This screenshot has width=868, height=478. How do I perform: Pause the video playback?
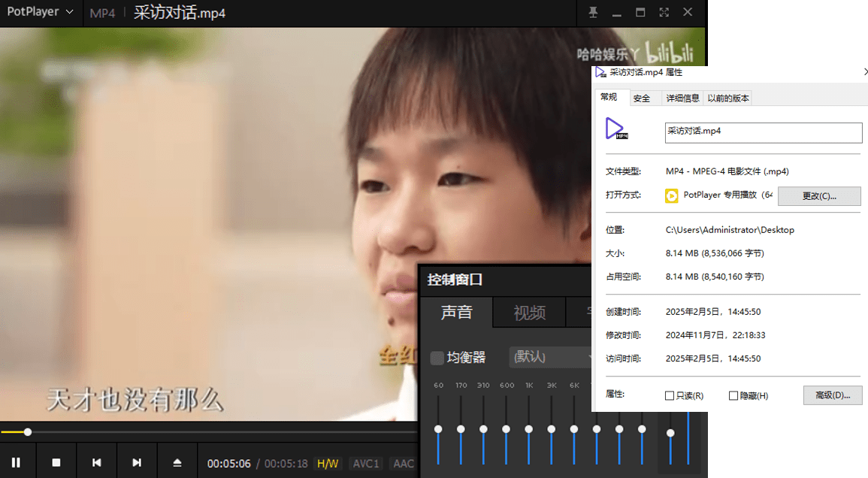click(x=17, y=461)
